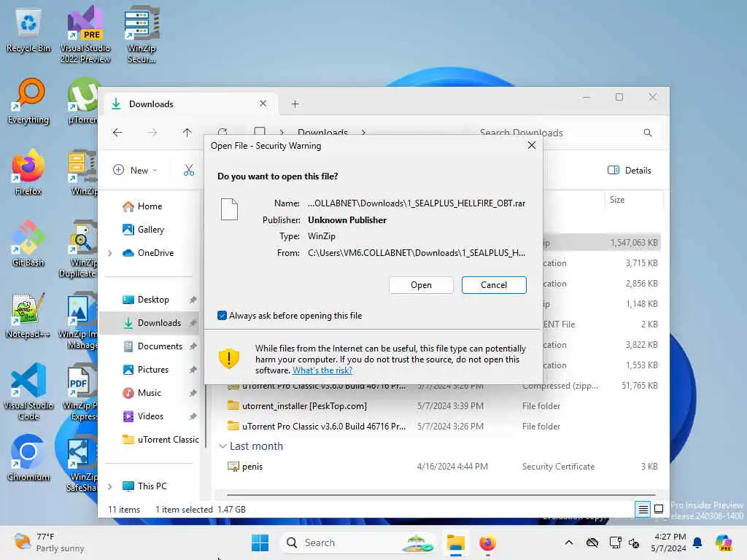
Task: Click the search magnifier in Search Downloads
Action: point(648,133)
